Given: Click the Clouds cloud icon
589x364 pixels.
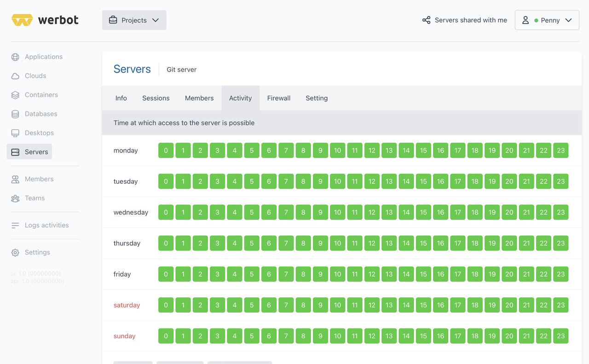Looking at the screenshot, I should pyautogui.click(x=15, y=76).
